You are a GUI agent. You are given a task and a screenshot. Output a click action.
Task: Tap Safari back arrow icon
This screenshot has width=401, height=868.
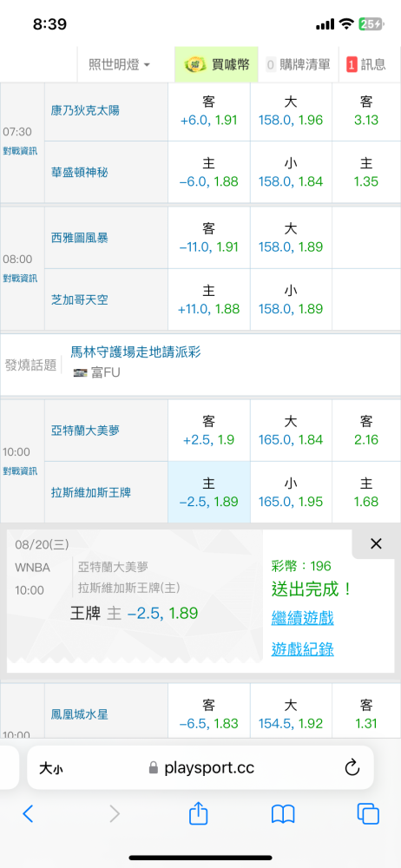click(29, 813)
